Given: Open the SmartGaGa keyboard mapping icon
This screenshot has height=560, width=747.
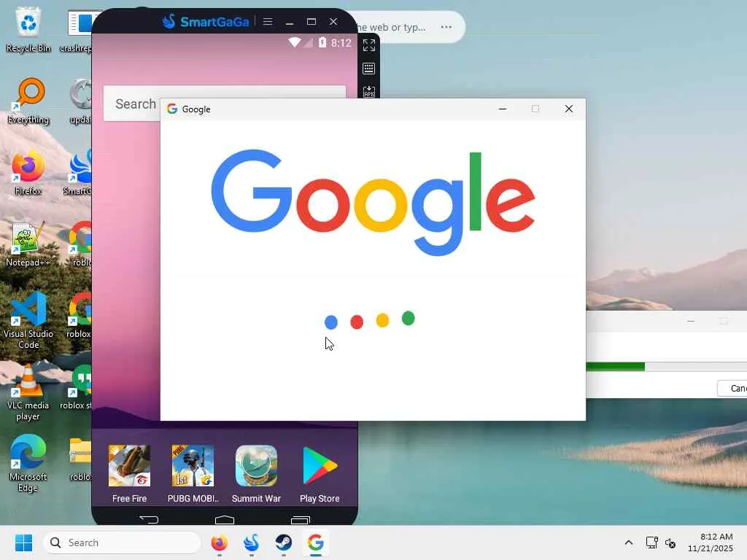Looking at the screenshot, I should click(368, 69).
